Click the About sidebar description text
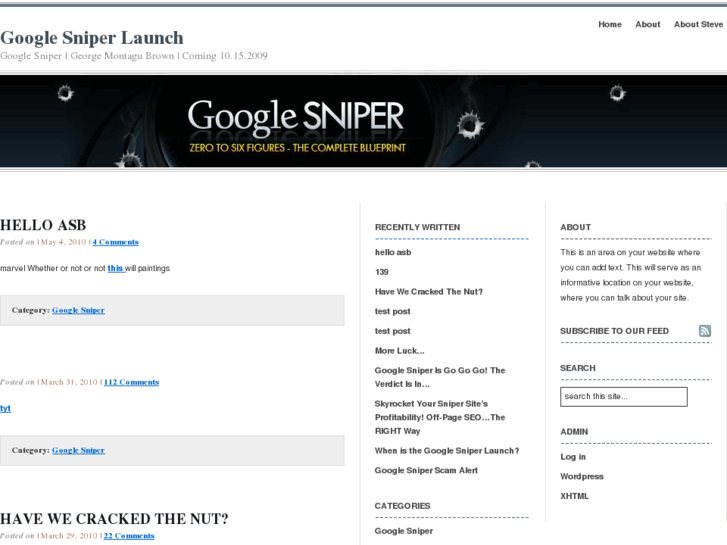Image resolution: width=727 pixels, height=545 pixels. point(631,275)
